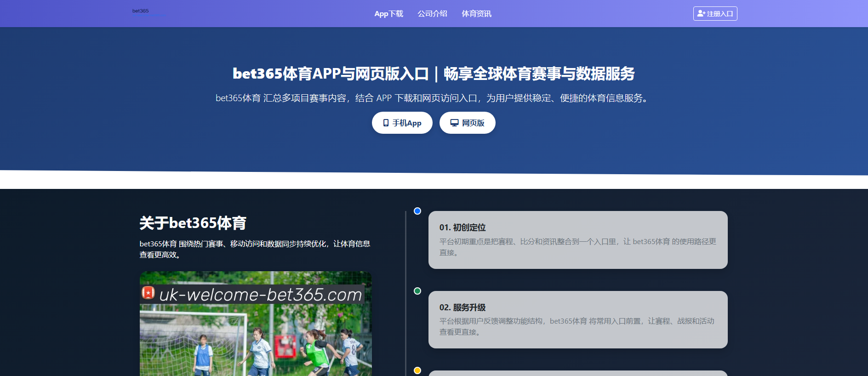Click the 关于bet365体育 heading
This screenshot has height=376, width=868.
pyautogui.click(x=193, y=223)
